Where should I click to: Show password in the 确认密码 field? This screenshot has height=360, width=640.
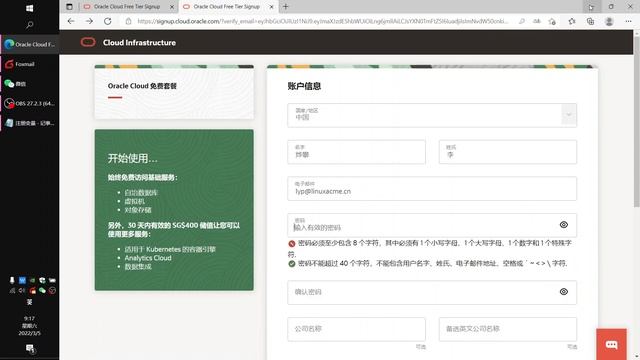coord(564,291)
